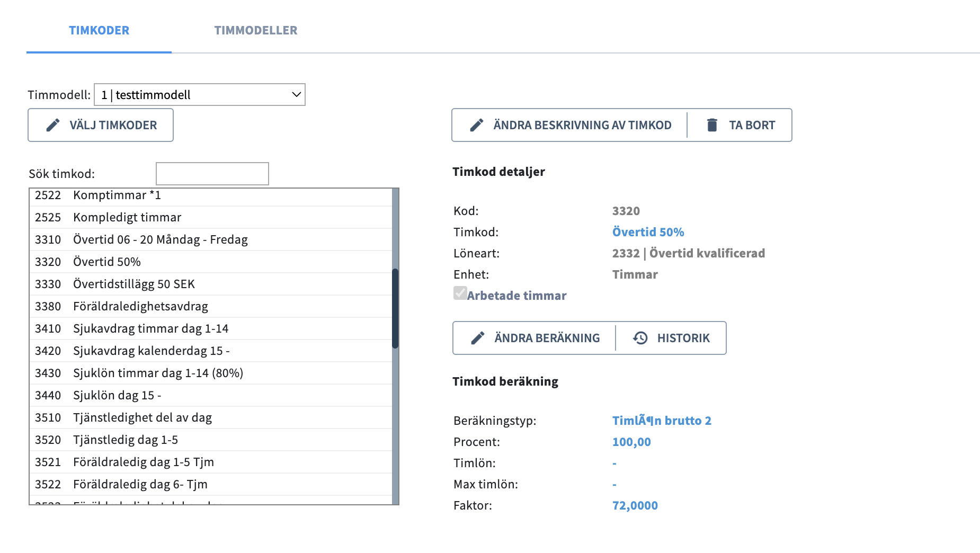Click trash icon beside TA BORT
Image resolution: width=980 pixels, height=553 pixels.
712,125
